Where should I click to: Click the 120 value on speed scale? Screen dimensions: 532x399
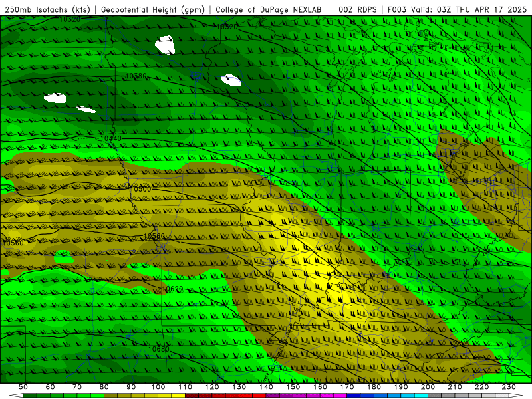pos(212,387)
